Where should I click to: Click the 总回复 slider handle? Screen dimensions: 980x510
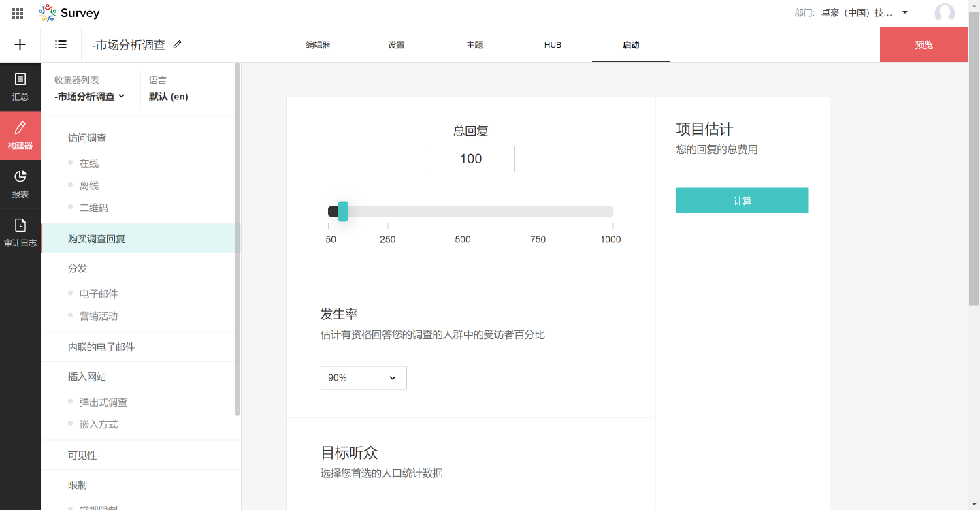(x=343, y=211)
